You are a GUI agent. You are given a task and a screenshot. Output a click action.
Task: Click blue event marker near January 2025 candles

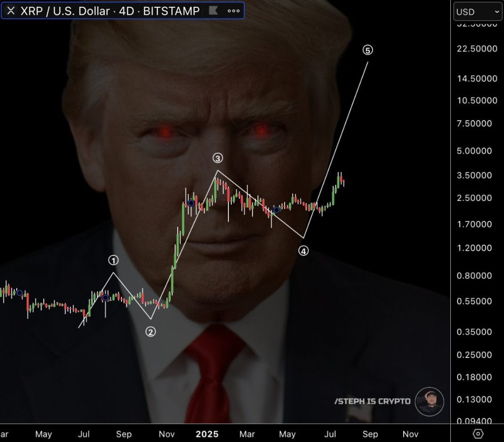click(x=191, y=203)
